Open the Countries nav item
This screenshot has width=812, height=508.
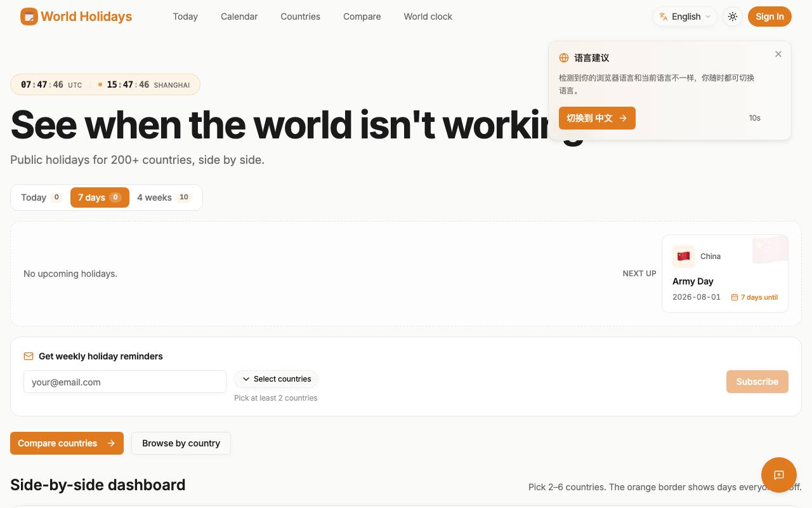300,17
